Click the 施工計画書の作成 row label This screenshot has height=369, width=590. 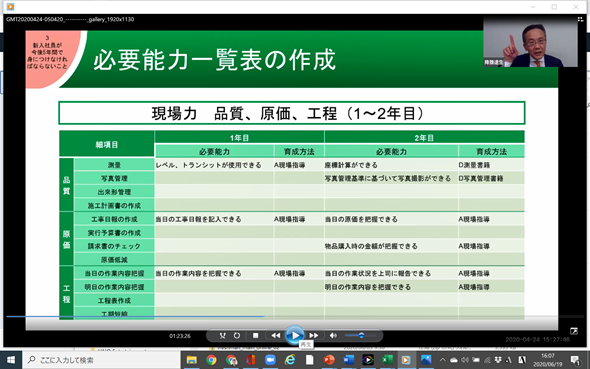(114, 205)
